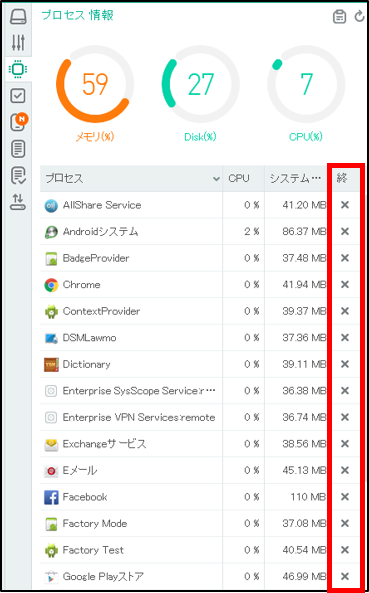Select the Dictionary row name
Viewport: 369px width, 593px height.
point(87,364)
